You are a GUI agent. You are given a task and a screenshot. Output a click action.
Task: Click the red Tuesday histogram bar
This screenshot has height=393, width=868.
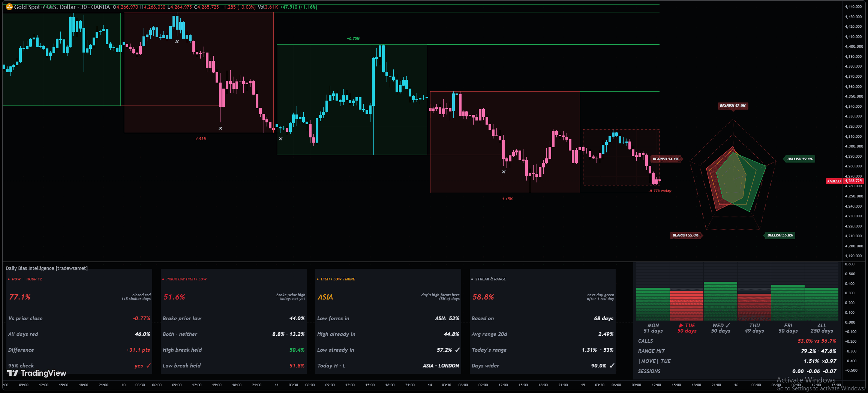687,306
